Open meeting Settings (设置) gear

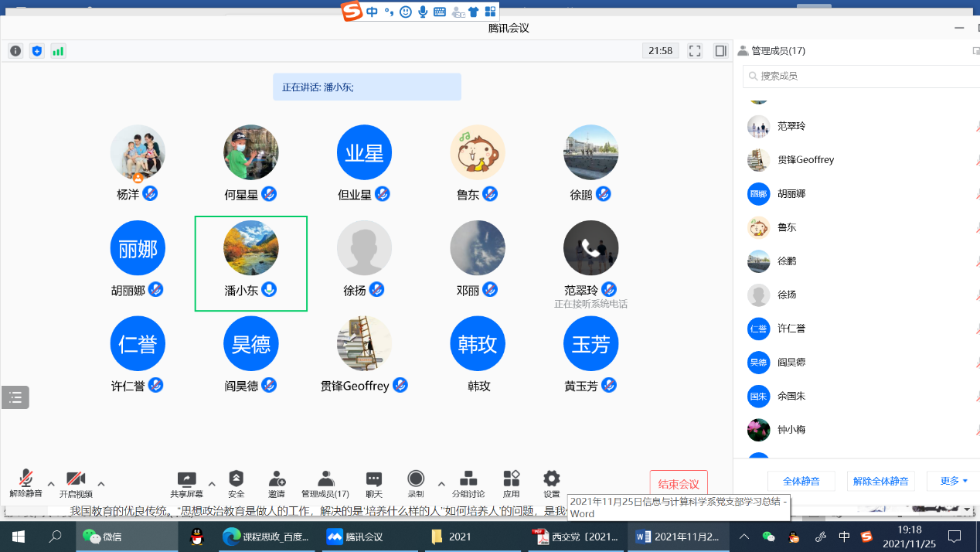(x=551, y=484)
